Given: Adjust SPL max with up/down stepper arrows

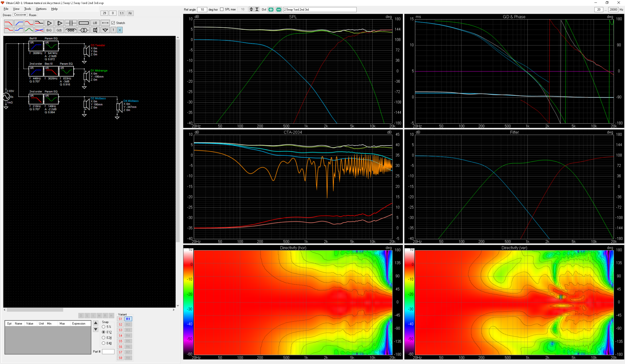Looking at the screenshot, I should [251, 9].
